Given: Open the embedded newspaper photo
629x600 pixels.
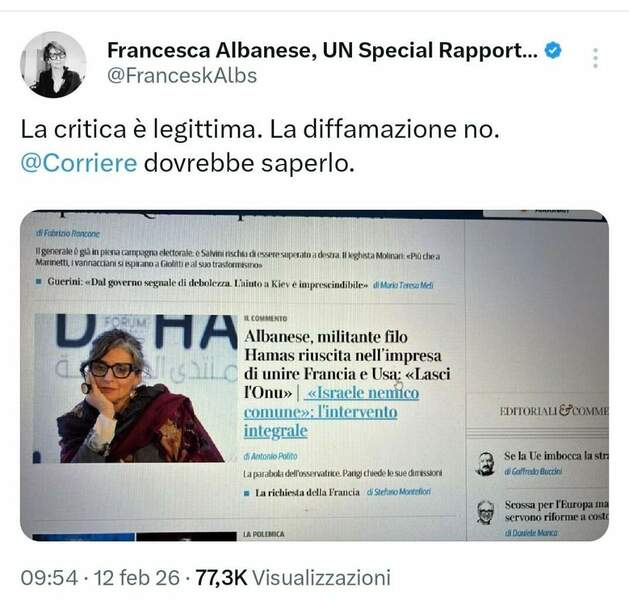Looking at the screenshot, I should point(314,375).
